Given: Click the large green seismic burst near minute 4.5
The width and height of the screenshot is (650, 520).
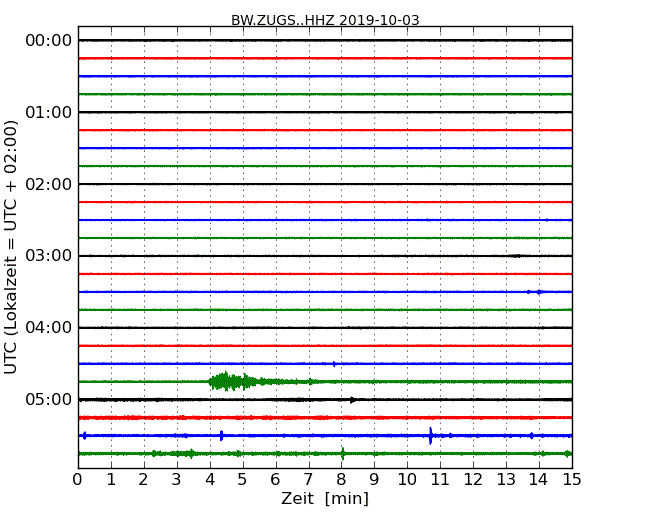Looking at the screenshot, I should 234,381.
